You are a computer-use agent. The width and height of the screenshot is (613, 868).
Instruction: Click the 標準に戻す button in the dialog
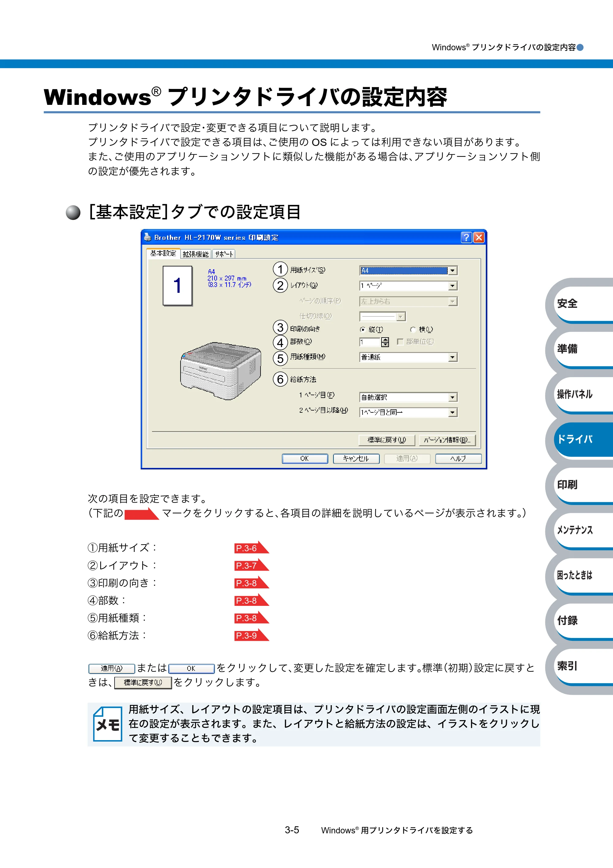[x=386, y=440]
